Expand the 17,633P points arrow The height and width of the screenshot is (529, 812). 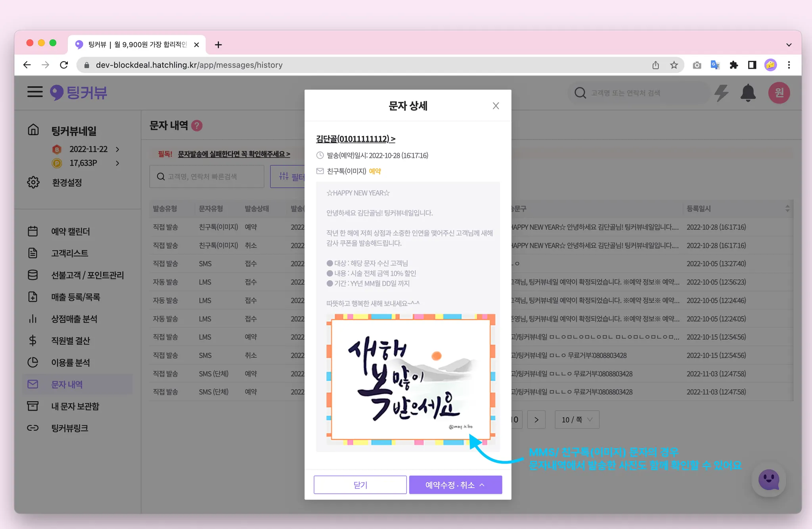pyautogui.click(x=117, y=163)
